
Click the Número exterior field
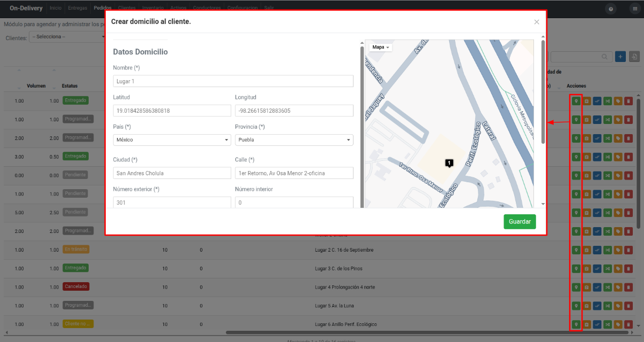pos(172,203)
